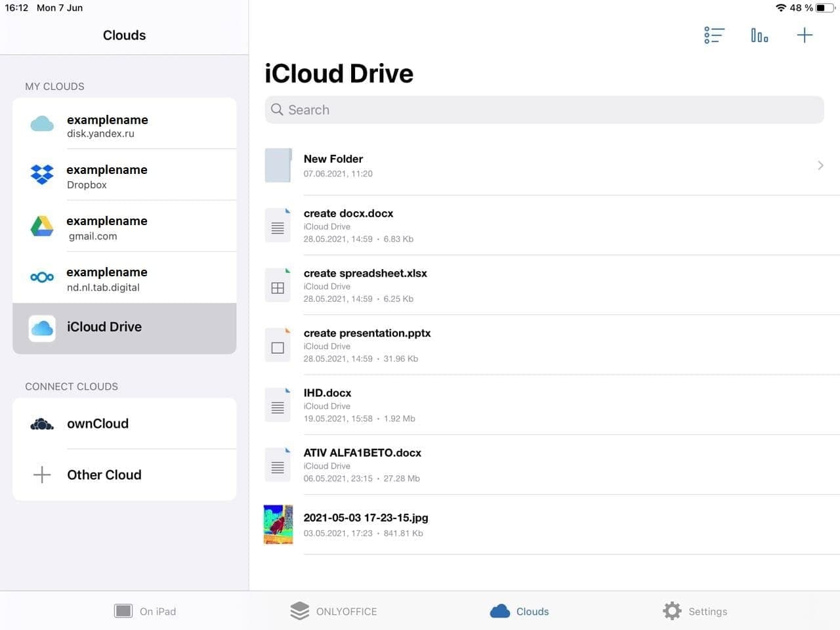This screenshot has height=630, width=840.
Task: Select the nd.nl.tab.digital Nextcloud account
Action: click(x=125, y=277)
